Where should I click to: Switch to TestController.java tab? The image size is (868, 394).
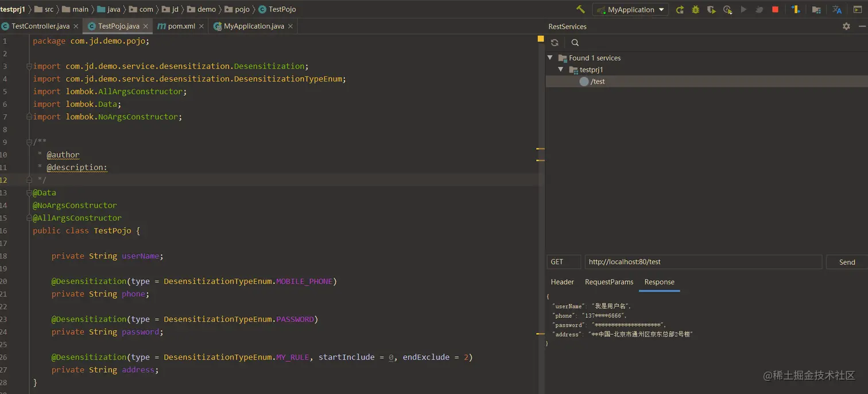click(x=40, y=26)
